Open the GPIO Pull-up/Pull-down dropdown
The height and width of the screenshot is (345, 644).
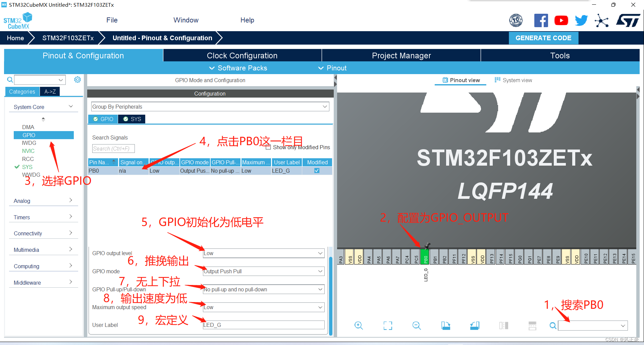(264, 289)
